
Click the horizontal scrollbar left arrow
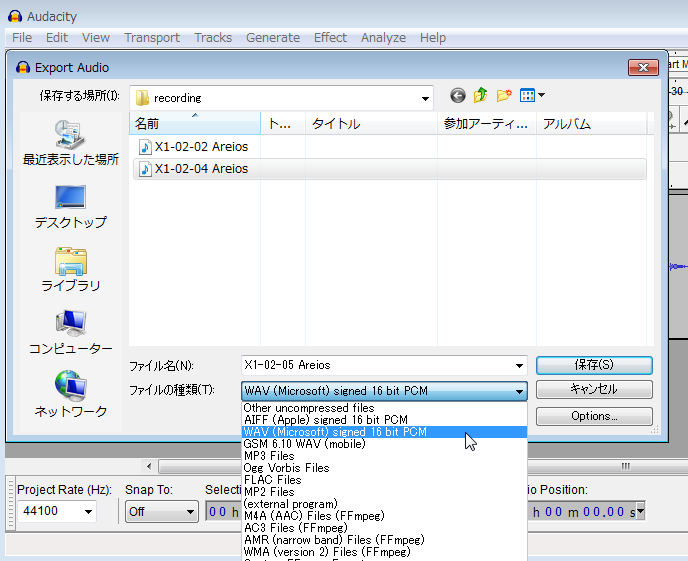click(x=149, y=466)
